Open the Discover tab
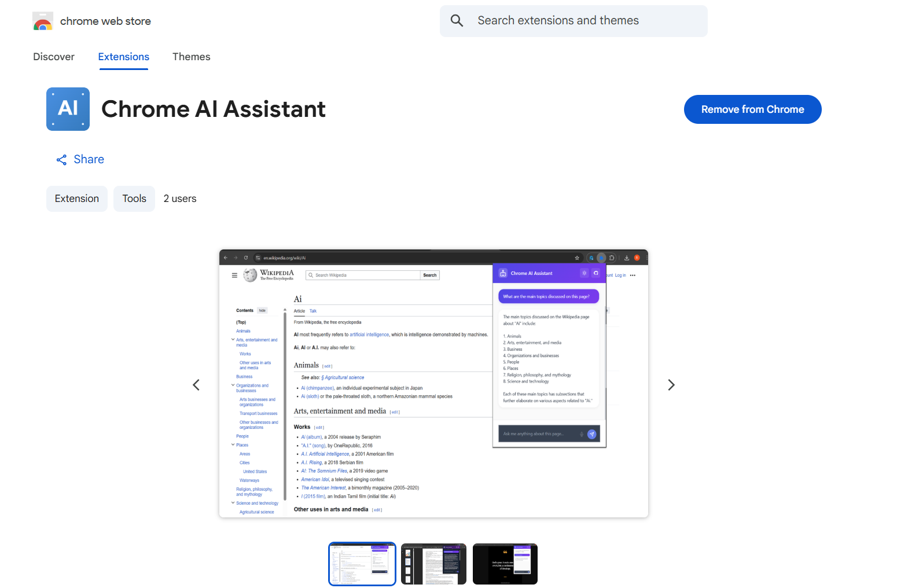The height and width of the screenshot is (588, 897). [x=54, y=57]
